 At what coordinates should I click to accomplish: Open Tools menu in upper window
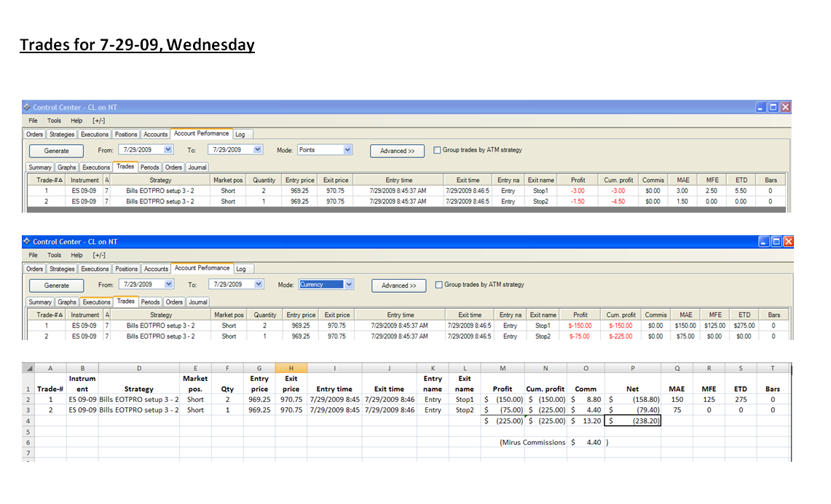(x=54, y=121)
